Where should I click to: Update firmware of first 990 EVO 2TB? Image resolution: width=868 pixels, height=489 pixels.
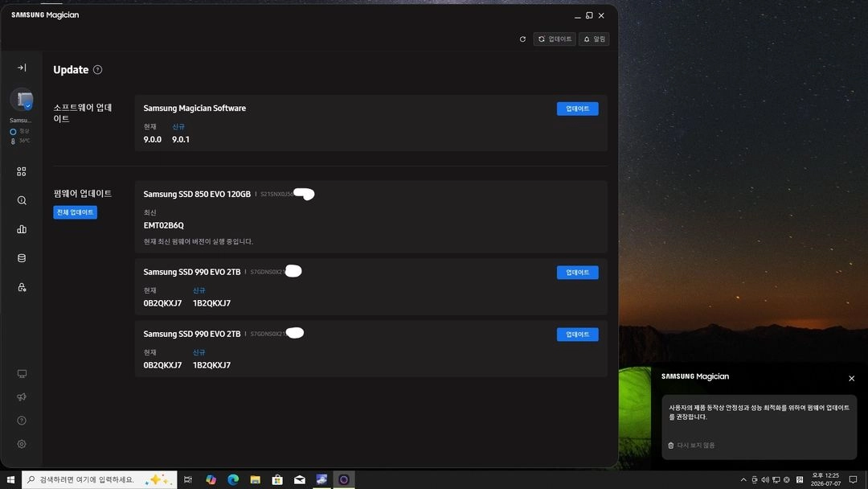[x=577, y=273]
